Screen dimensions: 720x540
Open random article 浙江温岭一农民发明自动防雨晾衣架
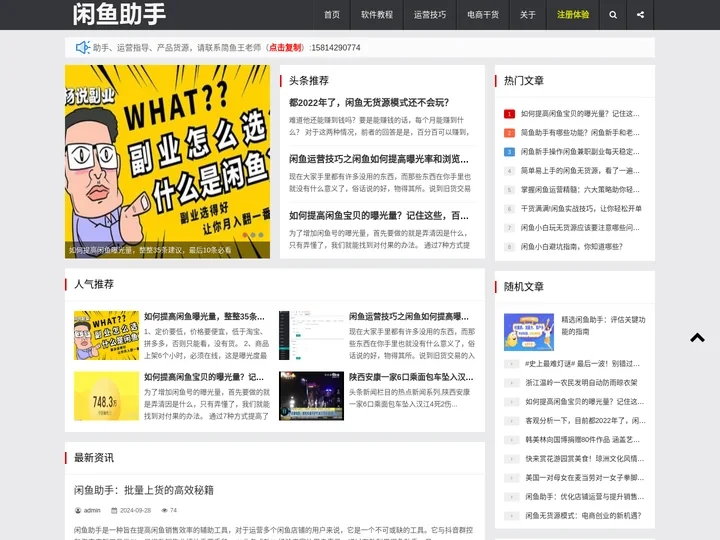point(581,382)
